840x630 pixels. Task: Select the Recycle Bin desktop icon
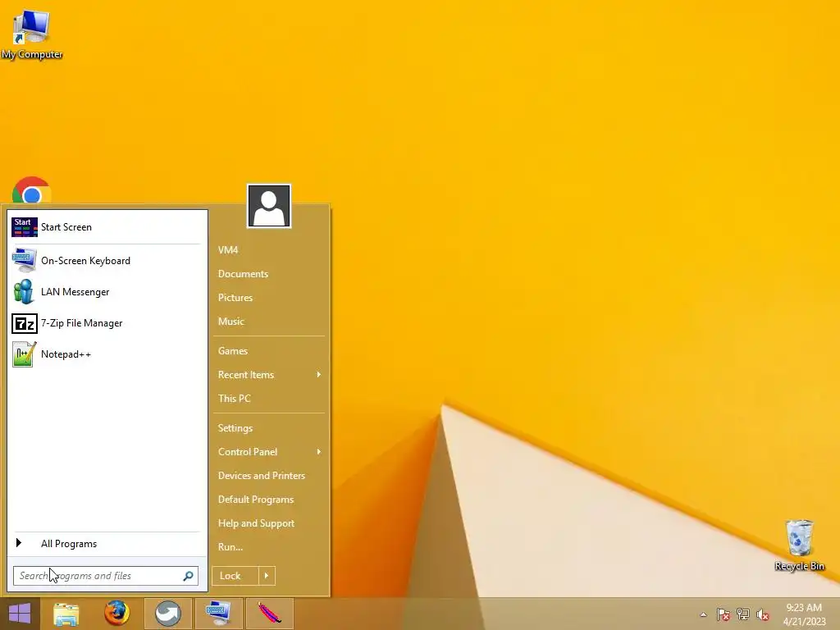point(799,545)
